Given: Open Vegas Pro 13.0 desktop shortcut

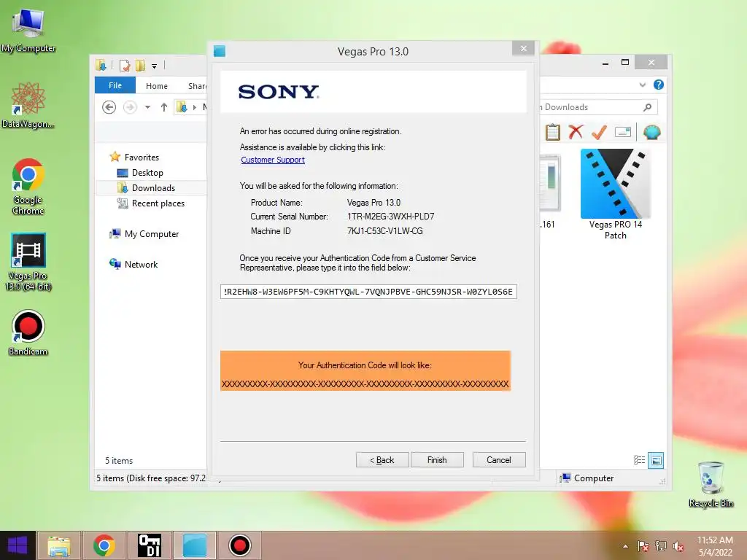Looking at the screenshot, I should [28, 262].
